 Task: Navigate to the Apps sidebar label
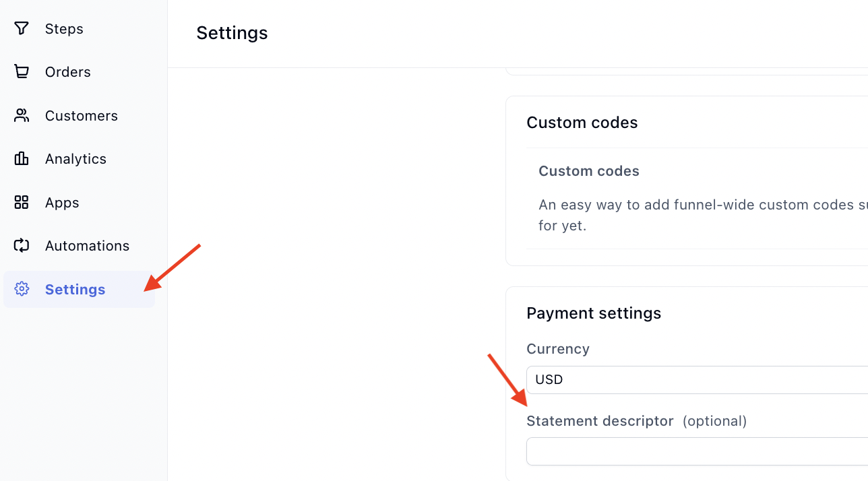(x=62, y=203)
